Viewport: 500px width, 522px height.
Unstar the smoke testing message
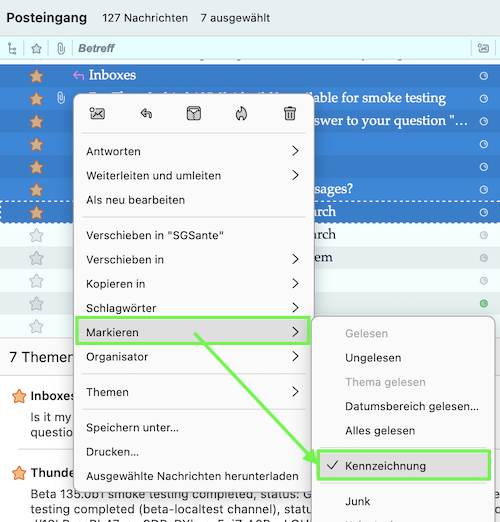pos(36,99)
